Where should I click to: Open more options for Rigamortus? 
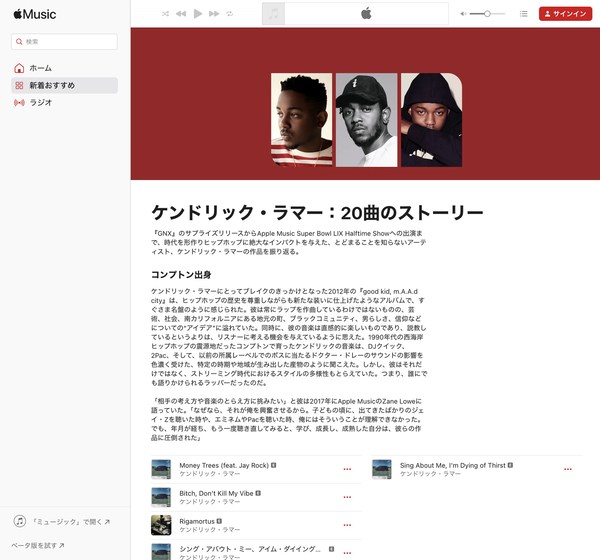pyautogui.click(x=347, y=525)
